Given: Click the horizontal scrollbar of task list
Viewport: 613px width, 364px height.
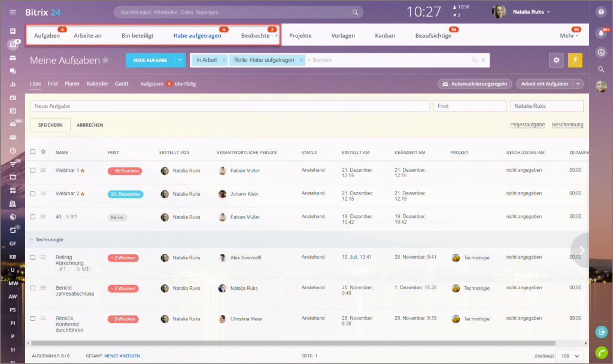Looking at the screenshot, I should click(293, 343).
